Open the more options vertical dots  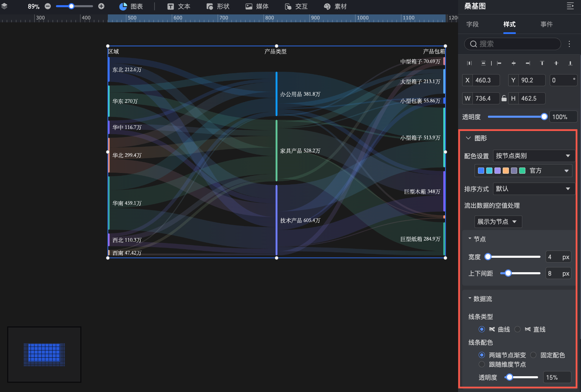click(569, 44)
